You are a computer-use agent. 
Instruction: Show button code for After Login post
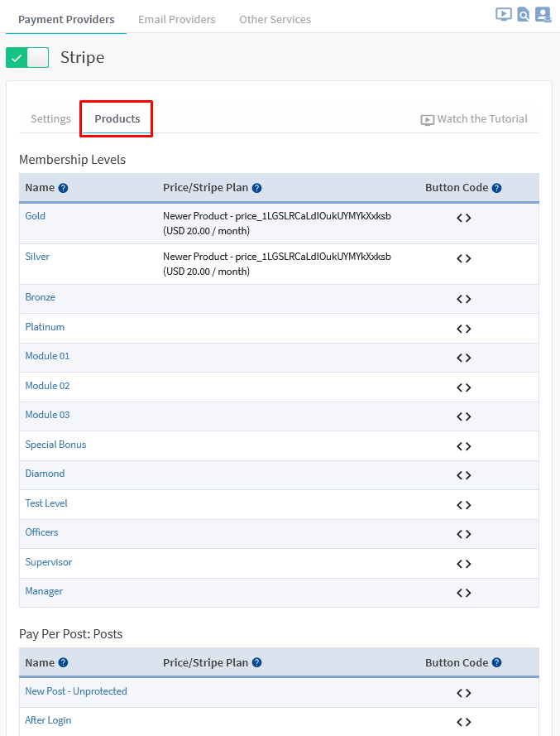click(463, 722)
